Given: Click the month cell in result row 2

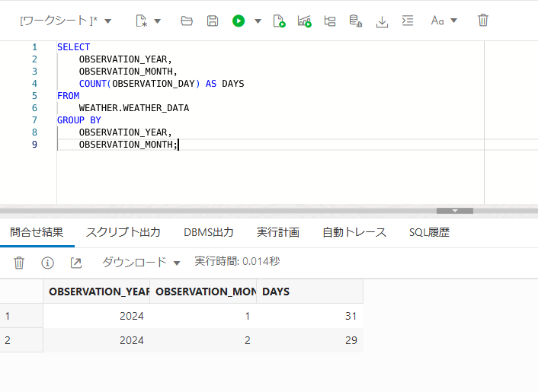Looking at the screenshot, I should (x=203, y=340).
